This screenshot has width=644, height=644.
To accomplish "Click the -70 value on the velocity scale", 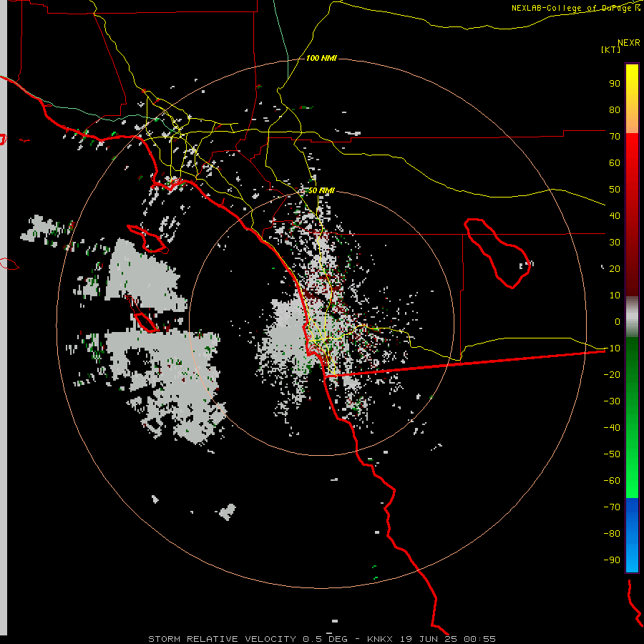I will (612, 507).
